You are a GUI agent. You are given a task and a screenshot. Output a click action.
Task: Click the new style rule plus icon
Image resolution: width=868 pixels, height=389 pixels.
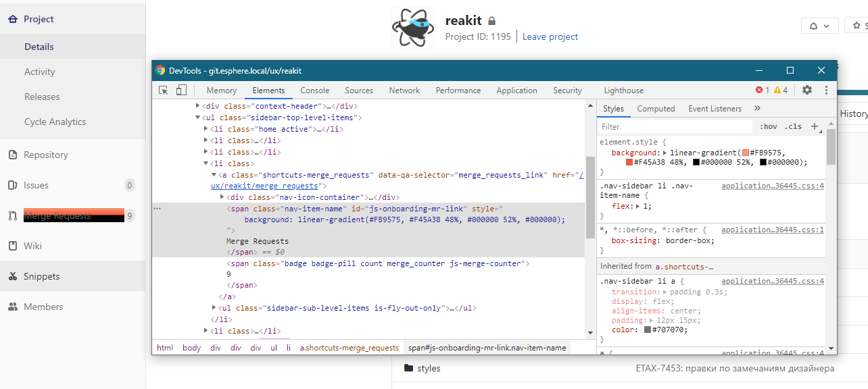click(815, 126)
